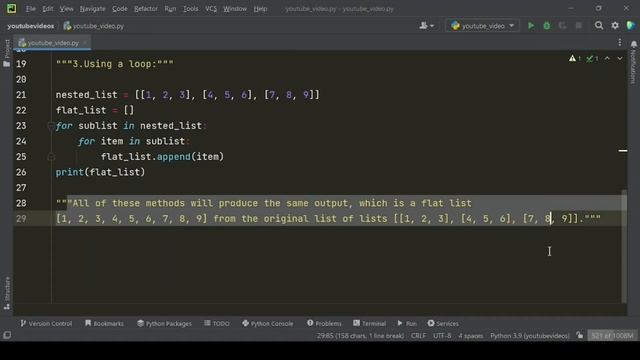The height and width of the screenshot is (360, 640).
Task: Switch Python 3.9 interpreter in status bar
Action: [529, 336]
